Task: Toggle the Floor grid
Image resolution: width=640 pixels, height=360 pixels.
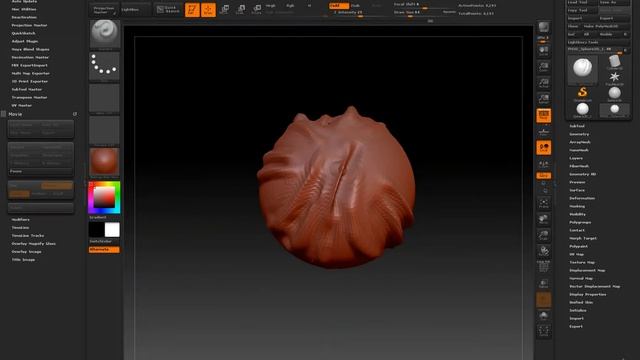Action: point(543,132)
